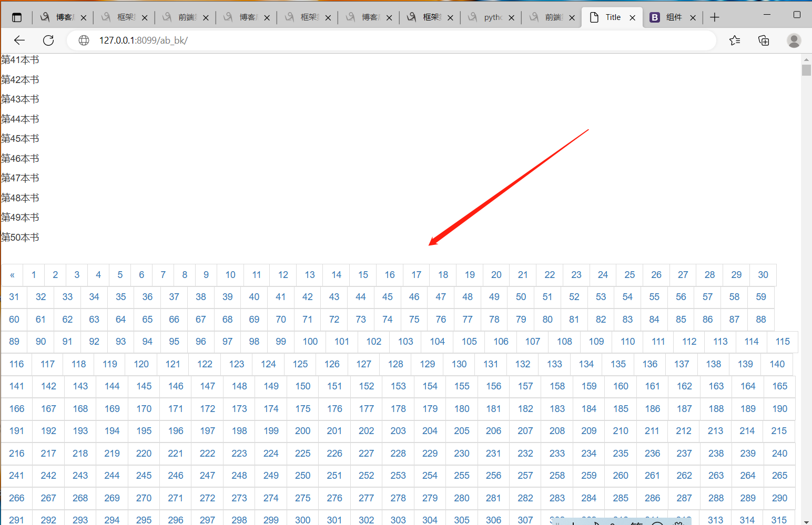Click the text 第41本书

20,60
